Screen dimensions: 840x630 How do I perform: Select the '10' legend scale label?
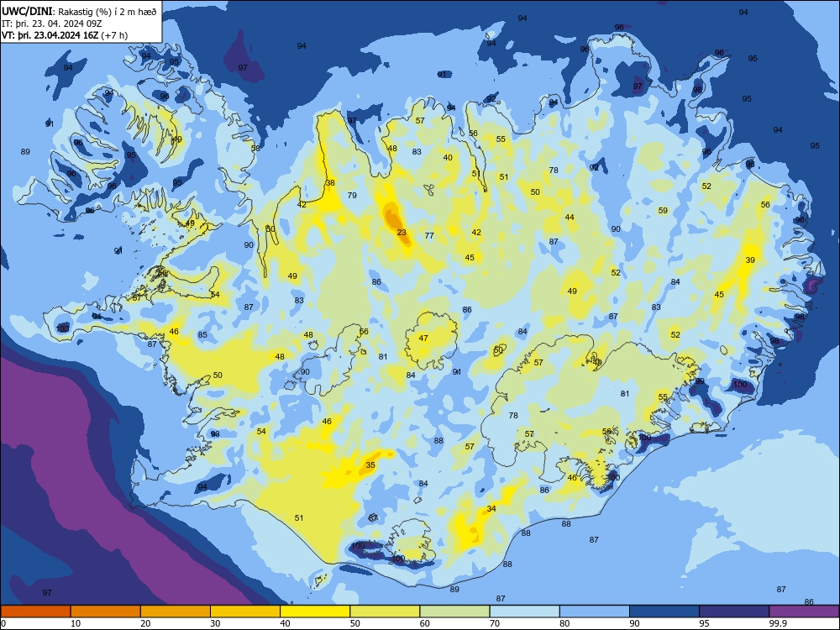tap(76, 623)
